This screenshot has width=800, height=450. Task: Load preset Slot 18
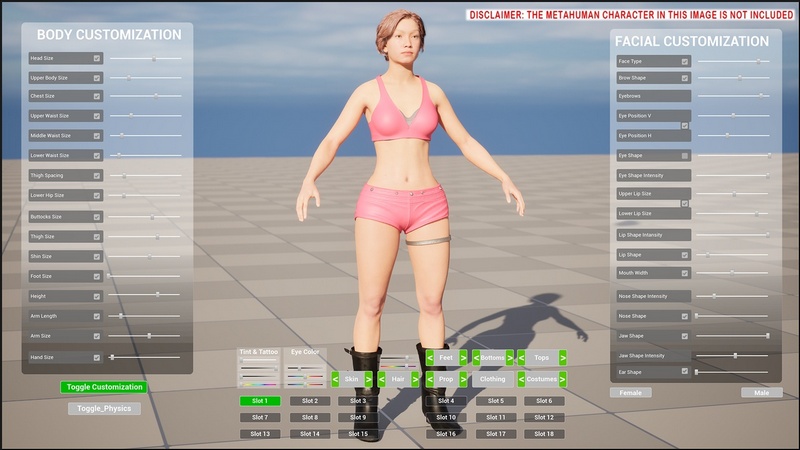coord(543,434)
